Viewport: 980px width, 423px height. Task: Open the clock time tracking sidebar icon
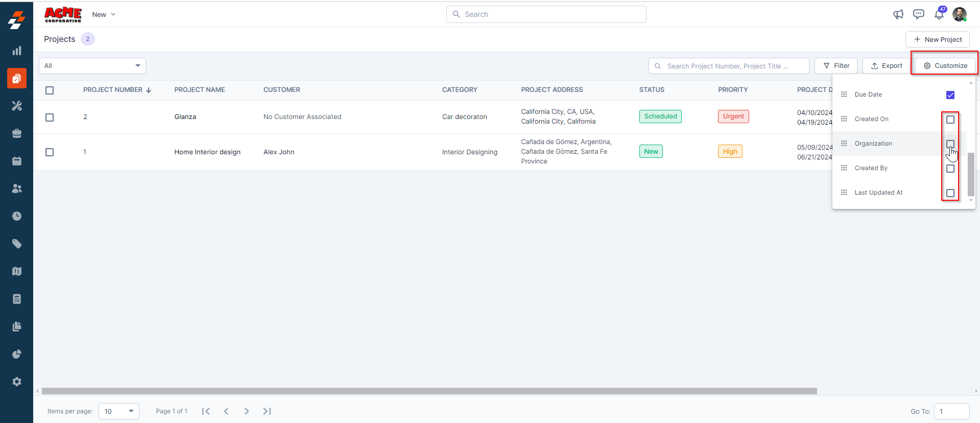point(17,216)
